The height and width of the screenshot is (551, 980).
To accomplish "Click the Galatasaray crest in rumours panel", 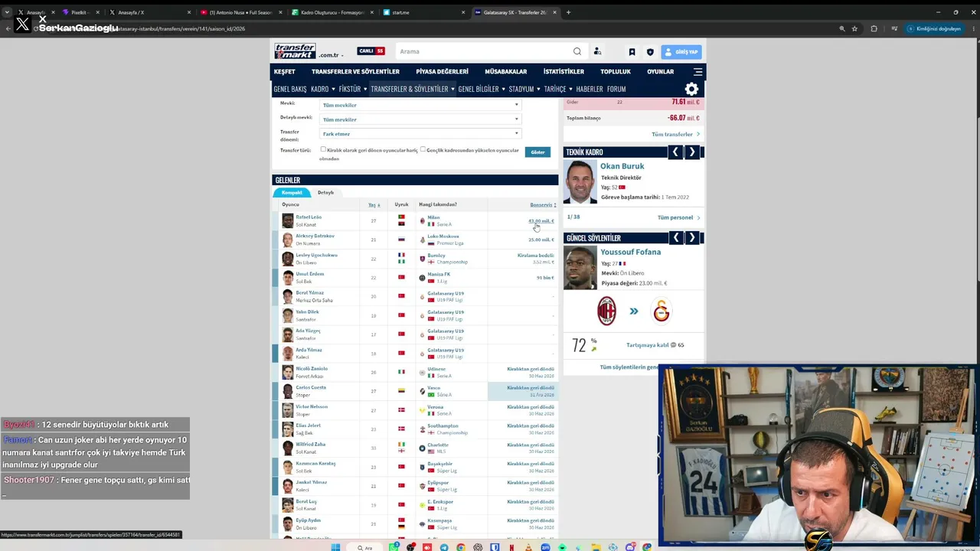I will pyautogui.click(x=661, y=311).
